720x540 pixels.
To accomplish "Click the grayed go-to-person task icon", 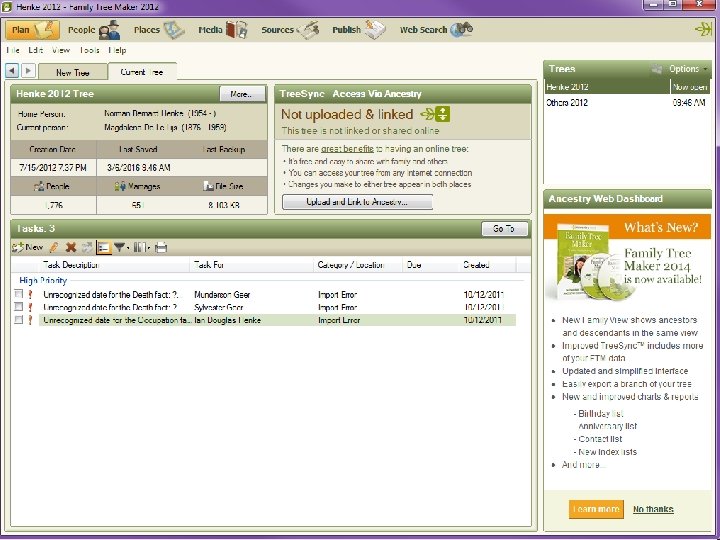I will (x=87, y=248).
